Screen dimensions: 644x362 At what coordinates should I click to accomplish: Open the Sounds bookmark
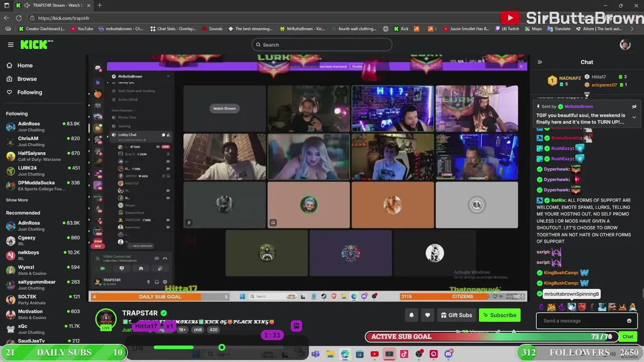point(212,29)
